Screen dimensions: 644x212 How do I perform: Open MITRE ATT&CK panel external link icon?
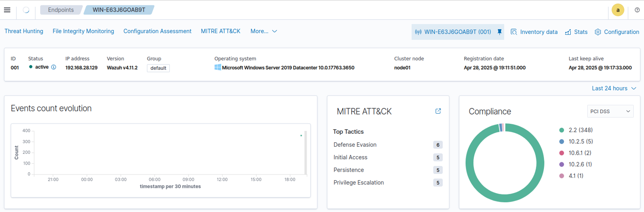438,111
